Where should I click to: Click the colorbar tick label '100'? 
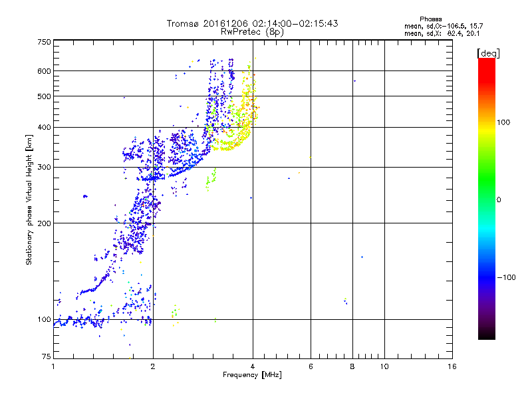point(503,122)
